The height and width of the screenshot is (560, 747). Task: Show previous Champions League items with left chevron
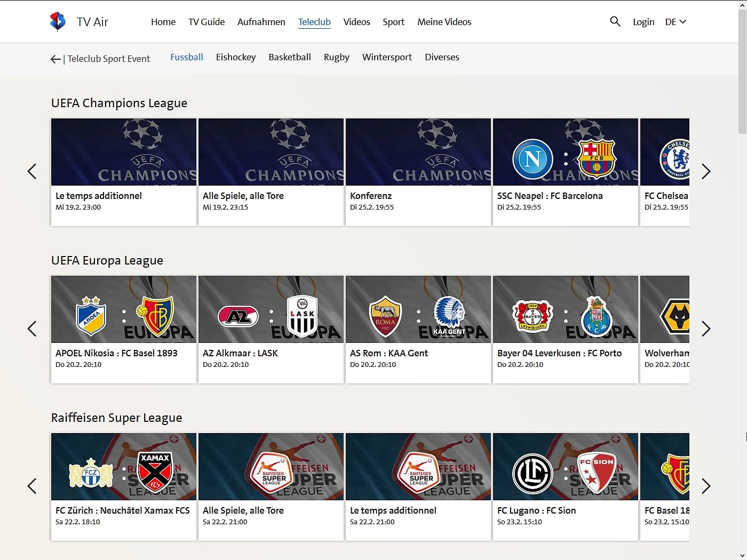(32, 171)
